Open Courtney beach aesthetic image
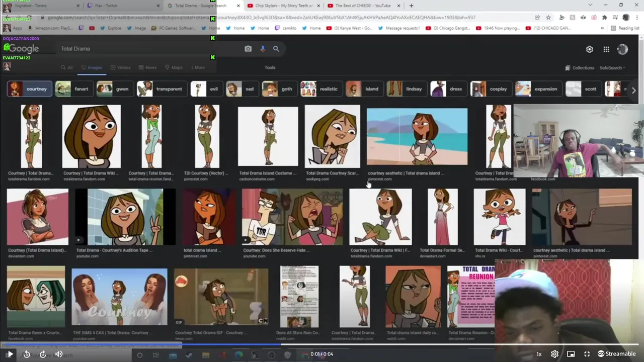Screen dimensions: 644x362 417,136
